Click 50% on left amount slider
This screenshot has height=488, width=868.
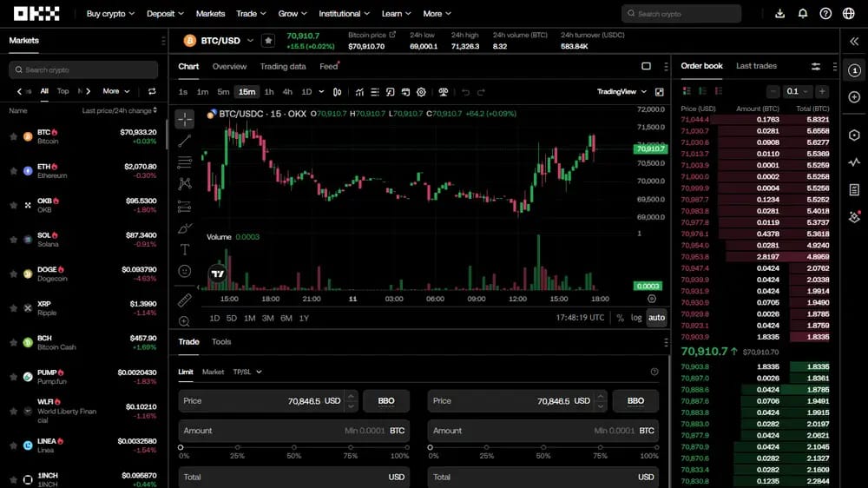point(294,447)
